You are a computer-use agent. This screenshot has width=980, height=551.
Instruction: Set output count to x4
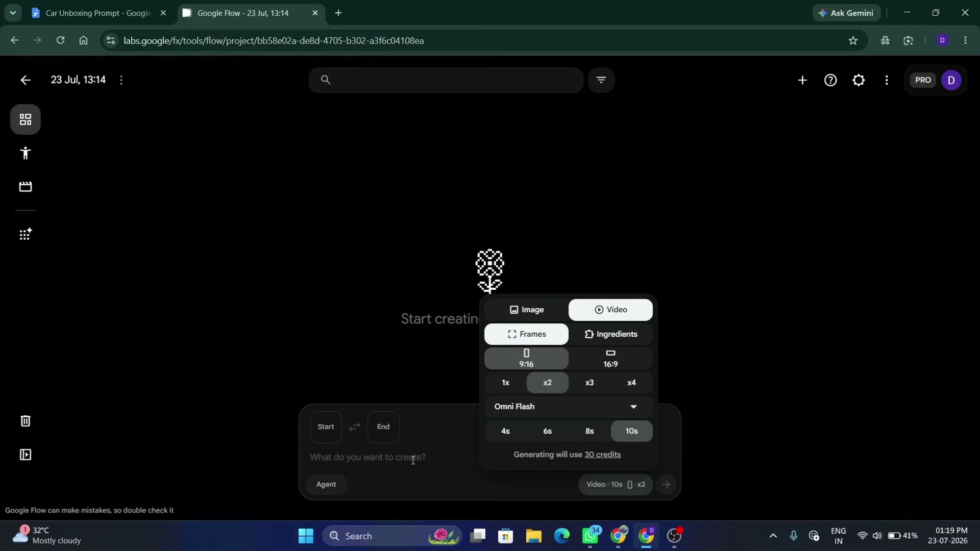click(631, 383)
